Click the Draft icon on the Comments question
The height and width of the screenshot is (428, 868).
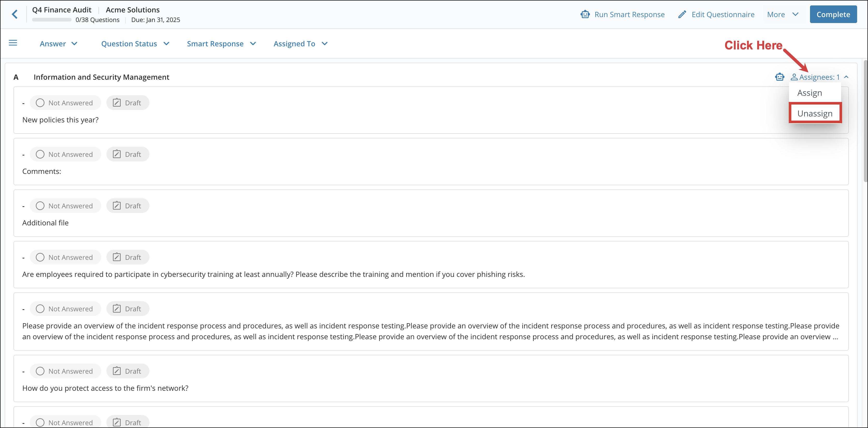click(117, 154)
